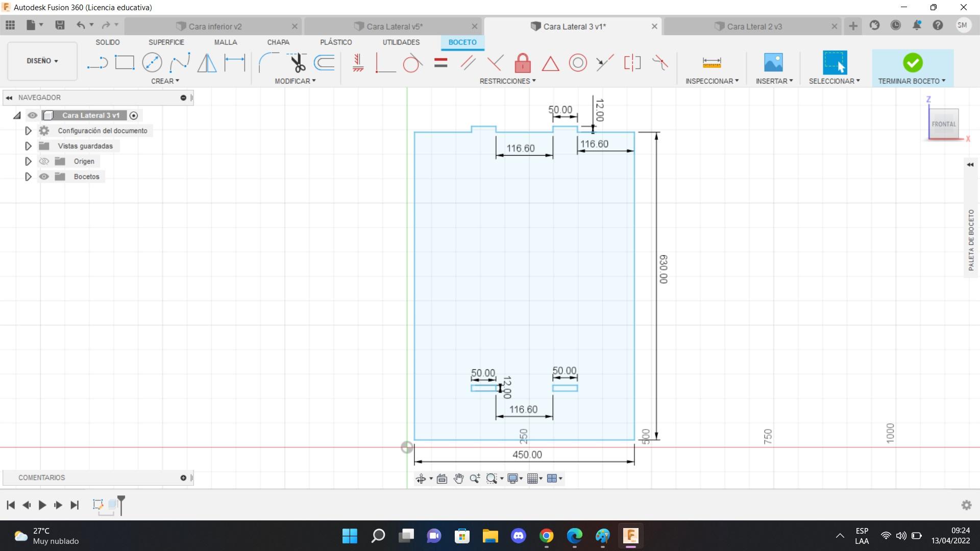Apply Horizontal/Vertical constraint
The height and width of the screenshot is (551, 980).
click(358, 63)
